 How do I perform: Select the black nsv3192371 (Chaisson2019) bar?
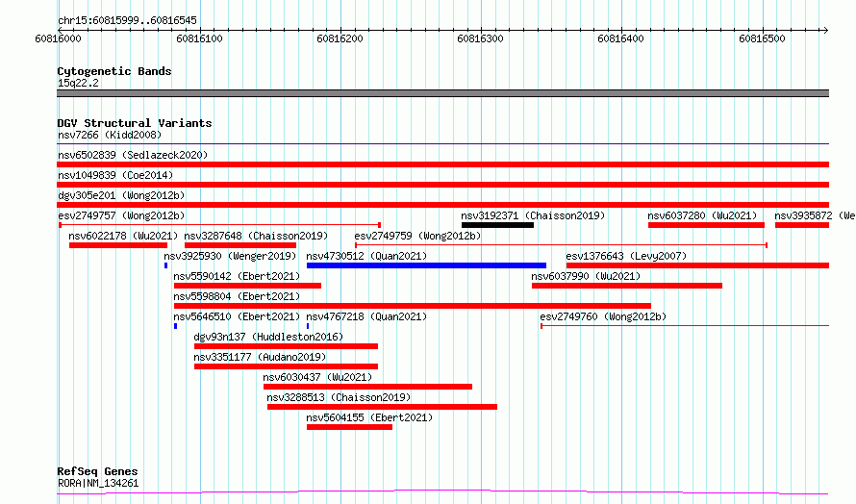(x=497, y=225)
